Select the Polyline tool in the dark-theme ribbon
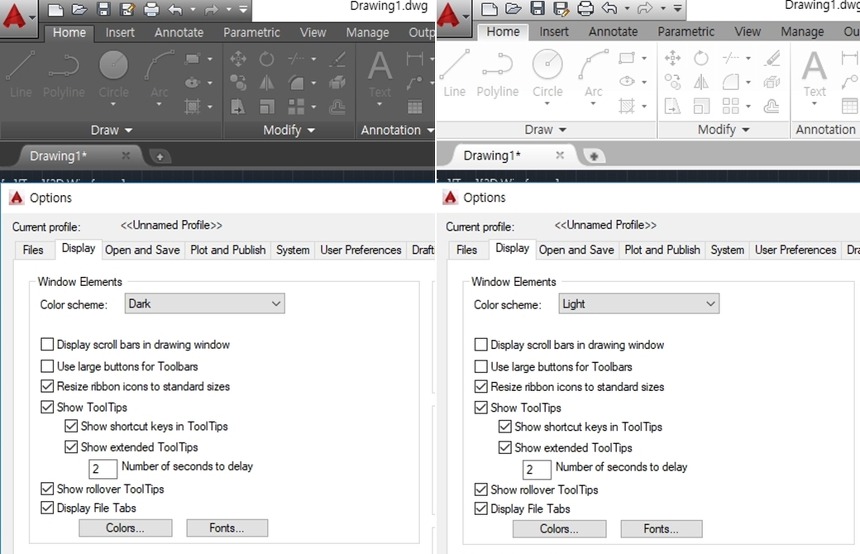Viewport: 860px width, 554px height. (64, 75)
